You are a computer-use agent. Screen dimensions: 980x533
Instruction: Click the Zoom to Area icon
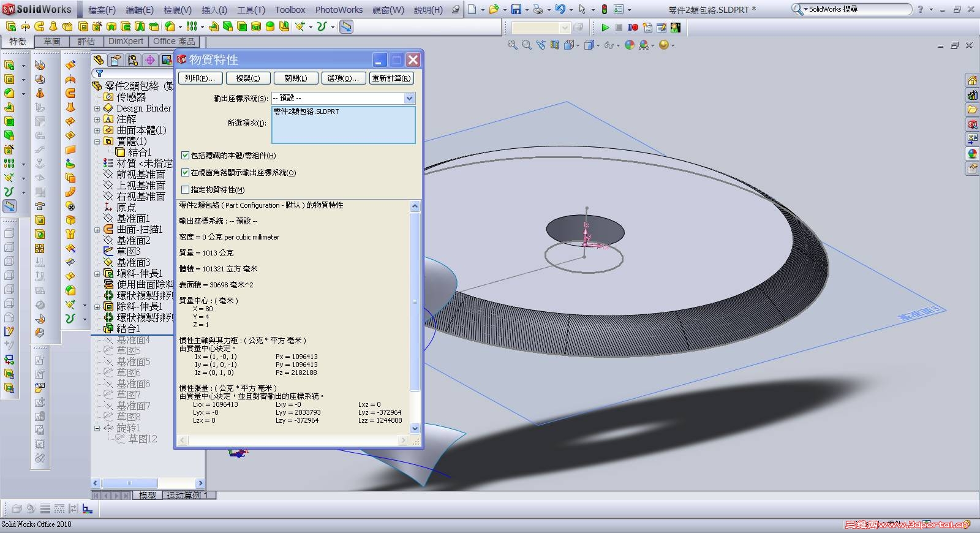(526, 45)
